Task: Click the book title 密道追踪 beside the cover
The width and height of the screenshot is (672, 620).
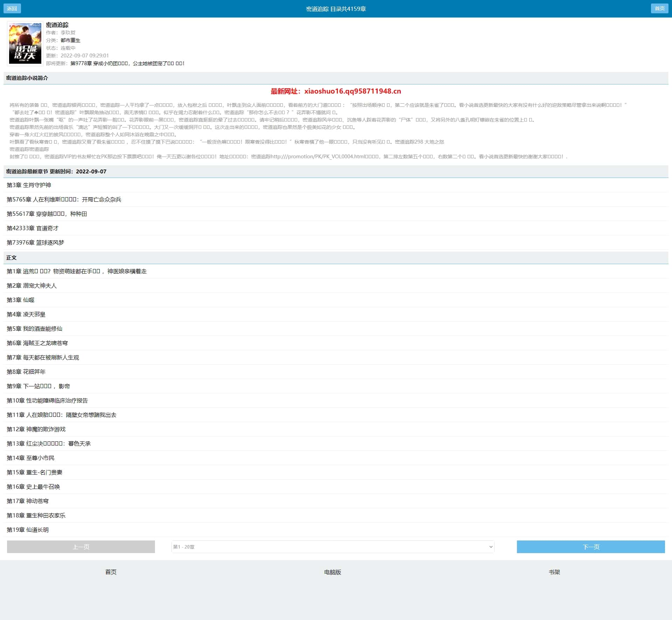Action: click(57, 25)
